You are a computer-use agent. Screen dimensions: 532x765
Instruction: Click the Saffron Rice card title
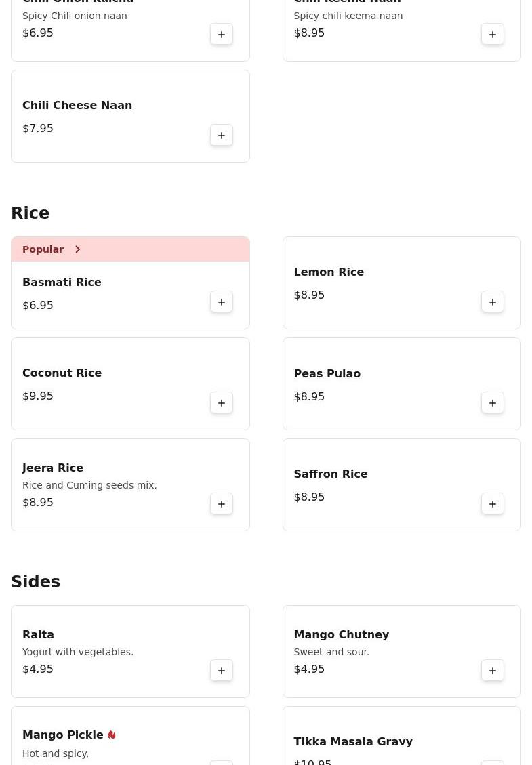(331, 474)
